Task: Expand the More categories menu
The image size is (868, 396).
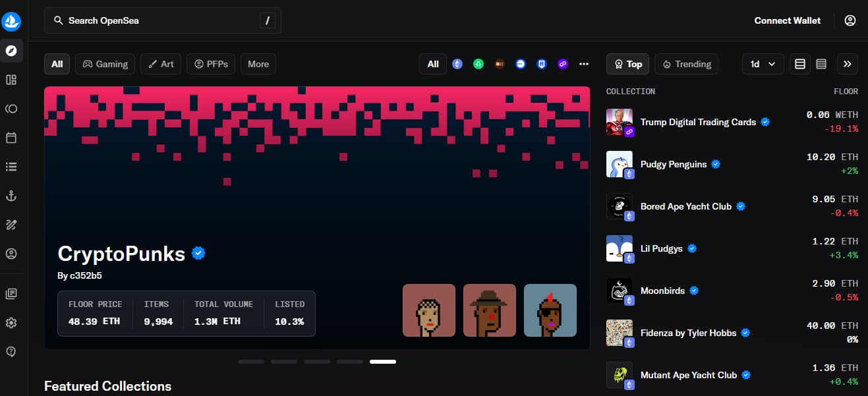Action: (x=258, y=64)
